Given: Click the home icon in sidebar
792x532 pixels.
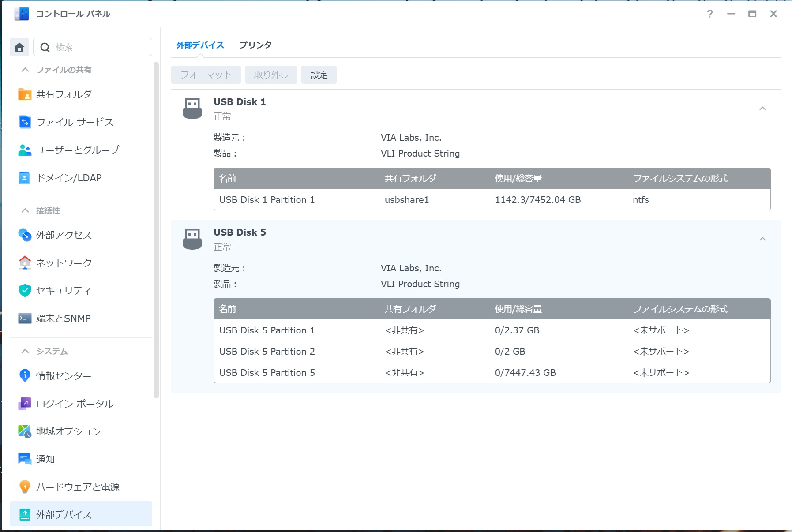Looking at the screenshot, I should 19,47.
